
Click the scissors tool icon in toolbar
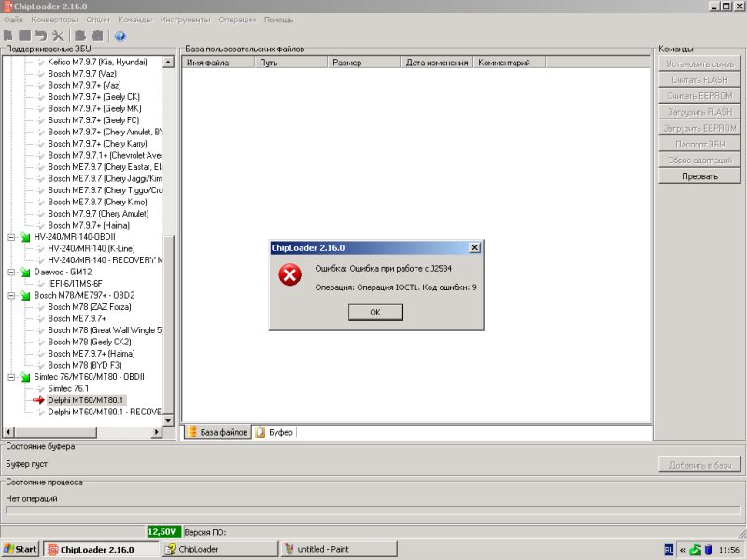point(58,35)
